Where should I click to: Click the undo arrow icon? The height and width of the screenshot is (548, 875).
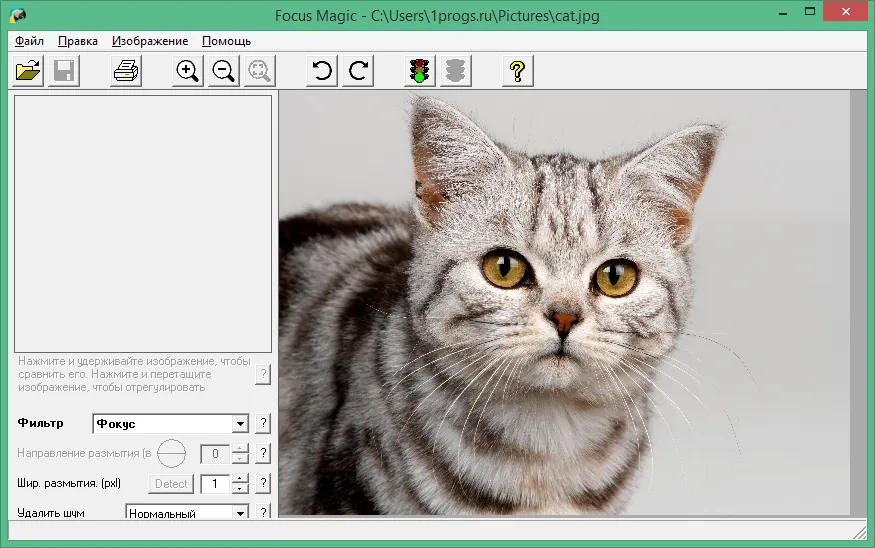322,71
